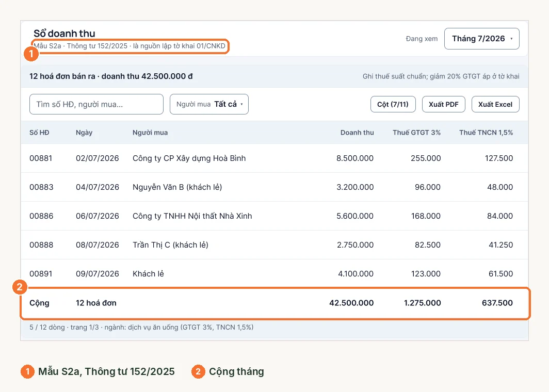This screenshot has width=549, height=392.
Task: Click revenue value 5.600.000
Action: [x=355, y=216]
